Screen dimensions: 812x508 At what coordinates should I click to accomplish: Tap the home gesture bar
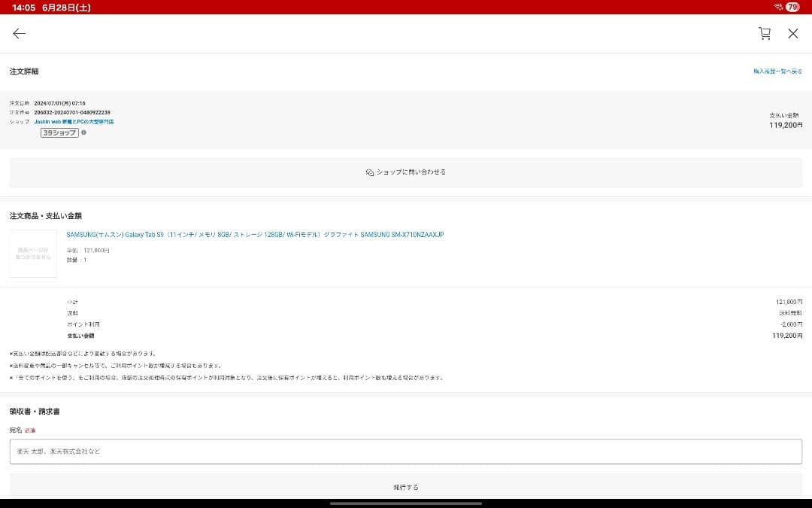(406, 503)
